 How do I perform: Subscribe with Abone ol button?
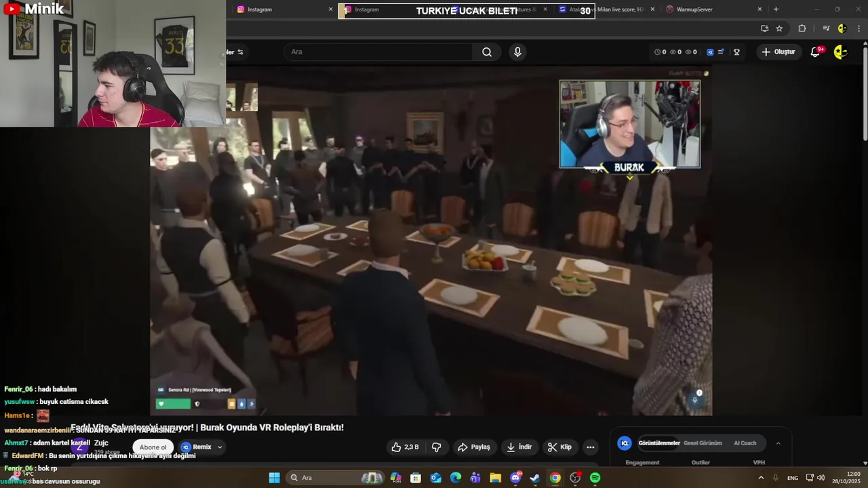153,447
